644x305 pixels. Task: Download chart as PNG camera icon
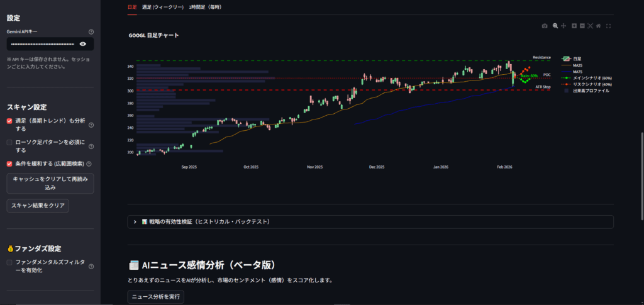click(x=545, y=26)
